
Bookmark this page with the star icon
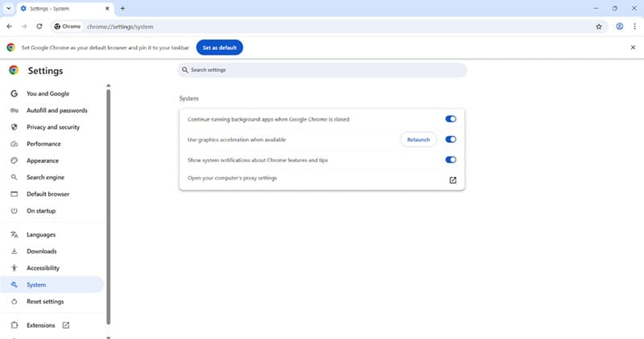click(x=599, y=27)
